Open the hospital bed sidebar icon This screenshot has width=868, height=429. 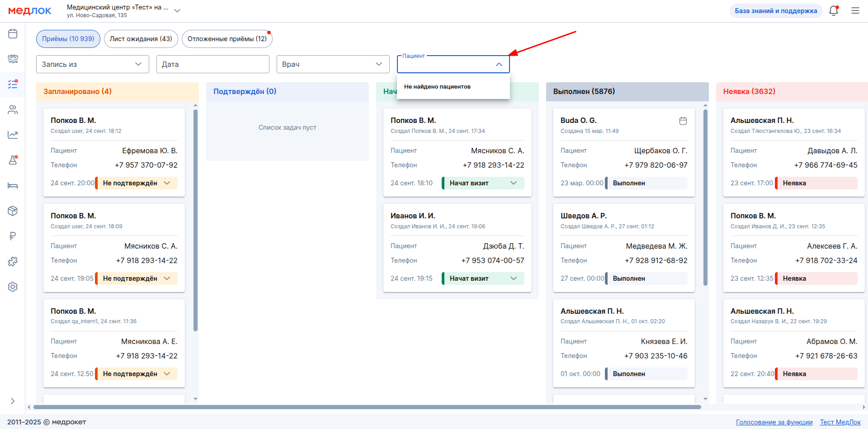(x=13, y=185)
